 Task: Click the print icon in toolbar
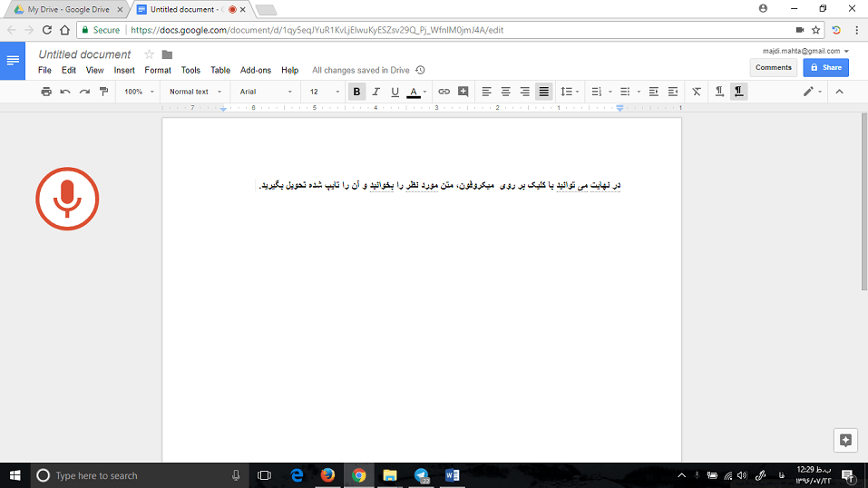click(x=46, y=92)
